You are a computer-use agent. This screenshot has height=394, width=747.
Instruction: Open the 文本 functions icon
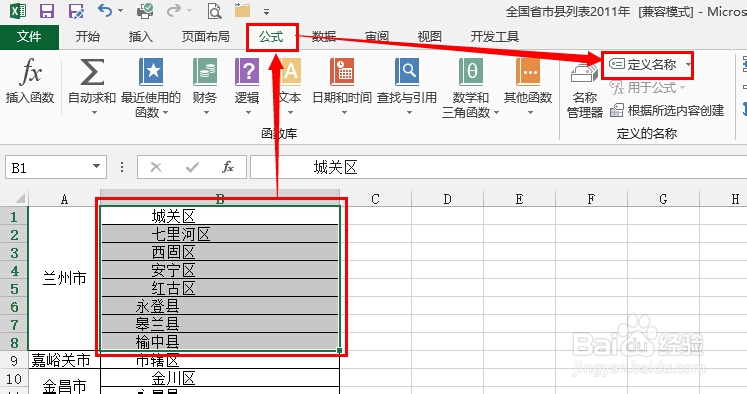pyautogui.click(x=289, y=72)
